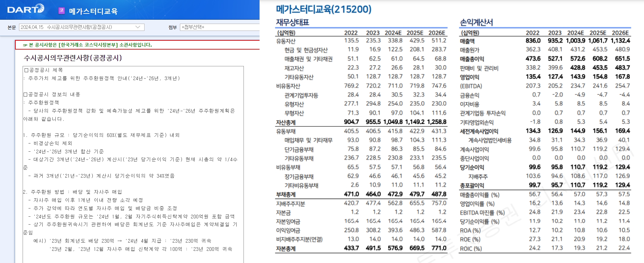Image resolution: width=644 pixels, height=263 pixels.
Task: Click the 매출채권 및 기타채권 row label
Action: click(308, 59)
